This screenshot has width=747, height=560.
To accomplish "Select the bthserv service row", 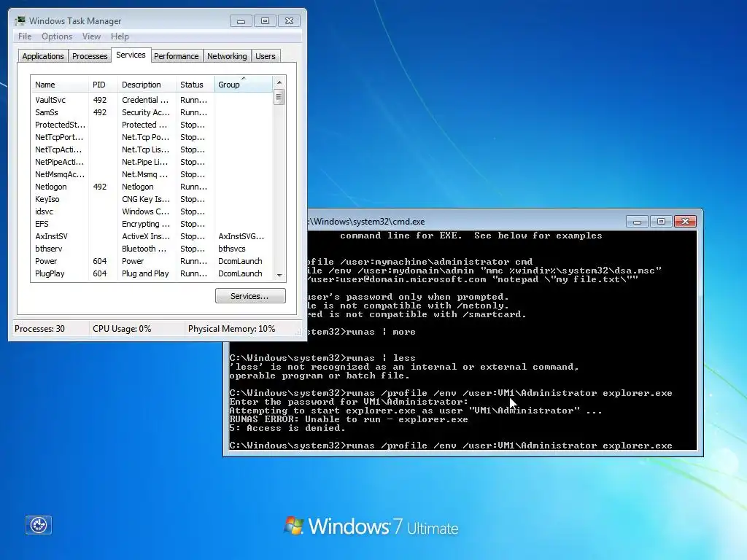I will tap(152, 249).
